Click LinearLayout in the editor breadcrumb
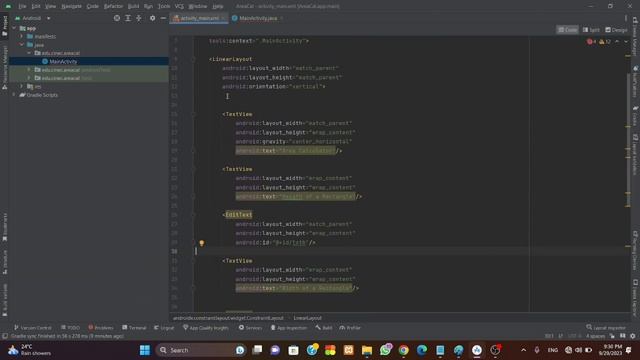This screenshot has width=640, height=360. tap(307, 318)
